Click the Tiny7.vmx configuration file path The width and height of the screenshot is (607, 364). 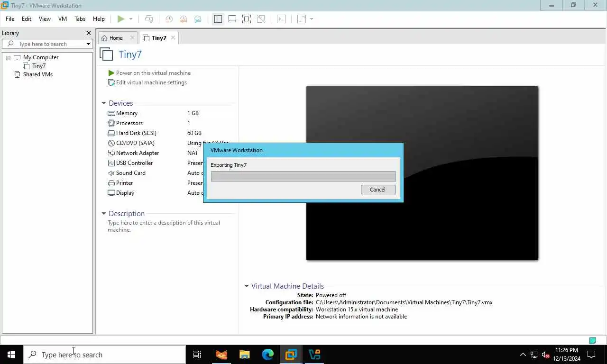coord(404,302)
